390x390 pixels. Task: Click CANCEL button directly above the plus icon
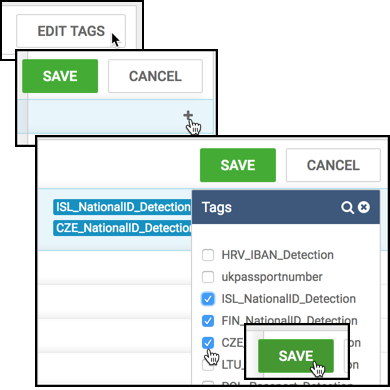[155, 76]
